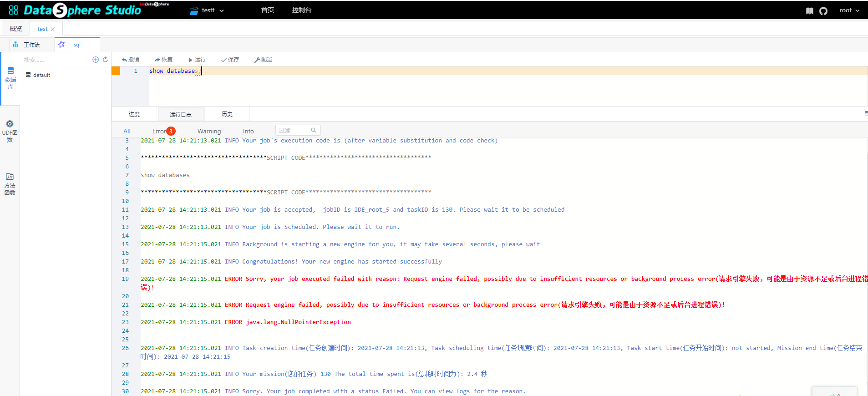Filter logs by Info
Screen dimensions: 868x396
249,131
